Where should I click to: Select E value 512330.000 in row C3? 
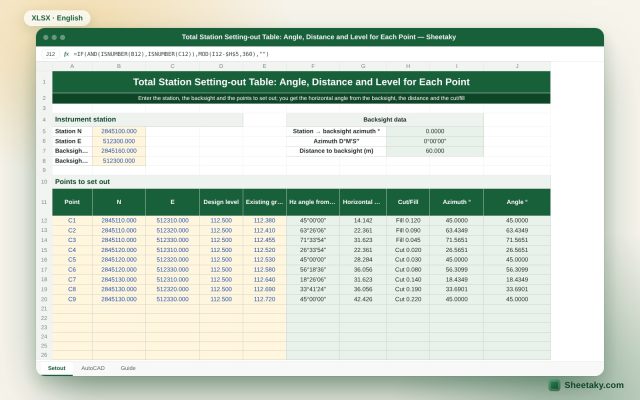[x=172, y=240]
